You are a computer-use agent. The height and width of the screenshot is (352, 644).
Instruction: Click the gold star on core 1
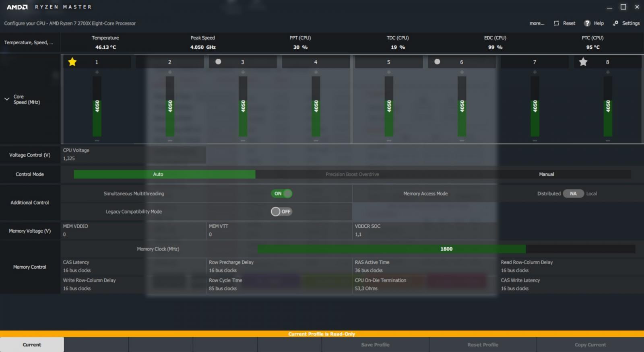coord(72,62)
